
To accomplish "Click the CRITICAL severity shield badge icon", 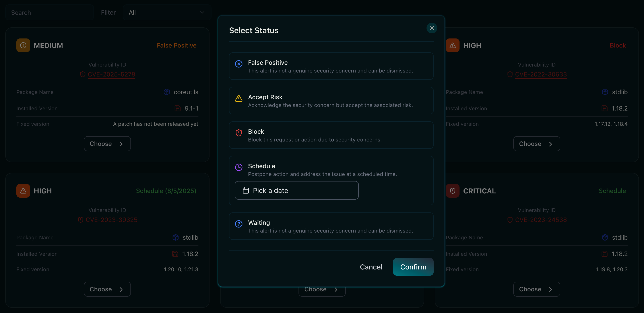I will [452, 191].
